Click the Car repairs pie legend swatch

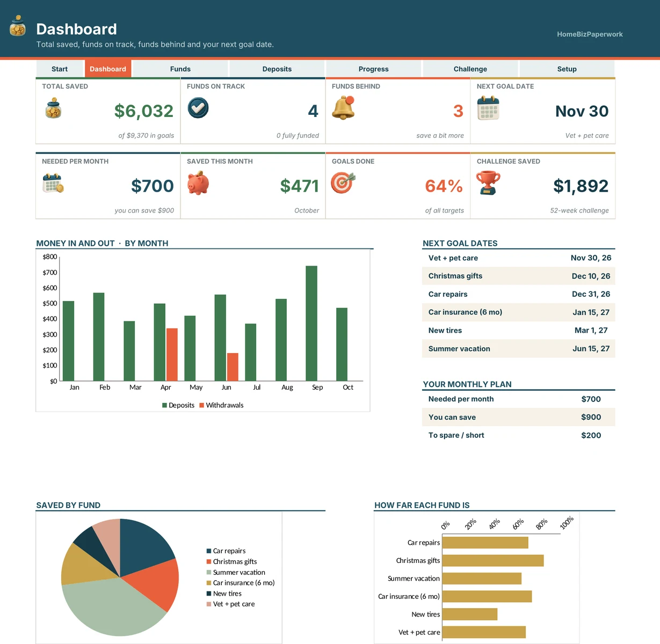click(x=209, y=551)
